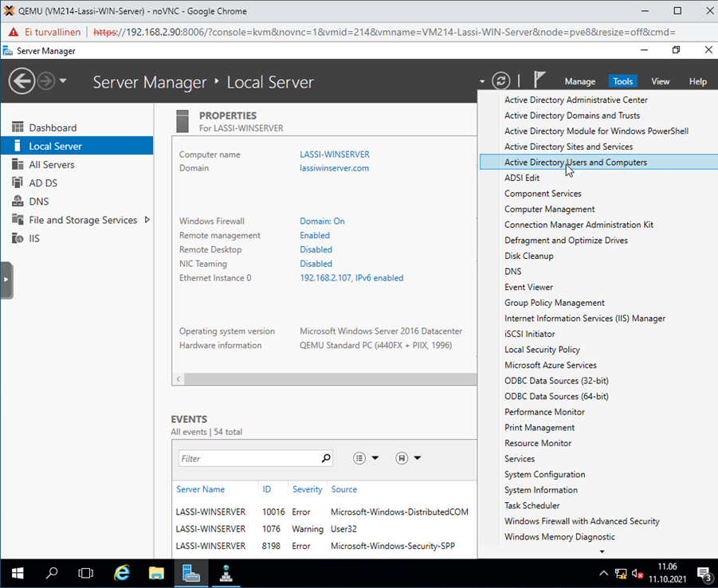Select the User32 warning event row
Viewport: 718px width, 588px height.
324,529
